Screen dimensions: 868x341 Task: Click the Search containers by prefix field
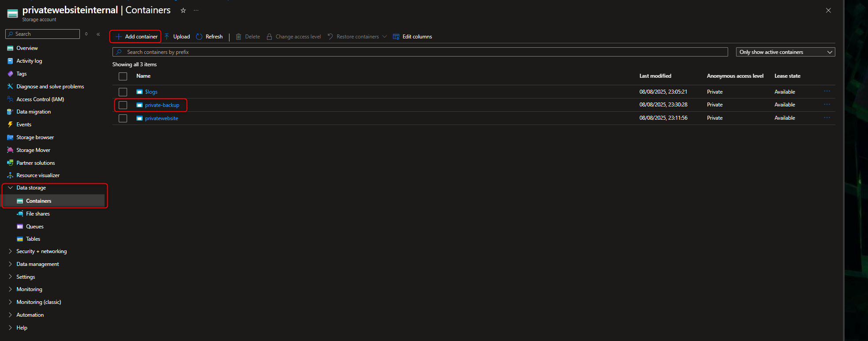click(x=420, y=52)
